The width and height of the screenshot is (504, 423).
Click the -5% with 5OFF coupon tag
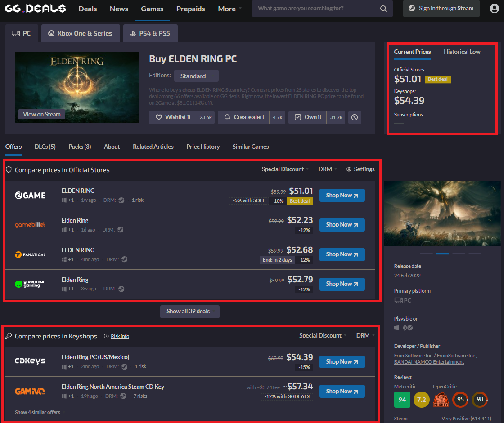249,201
